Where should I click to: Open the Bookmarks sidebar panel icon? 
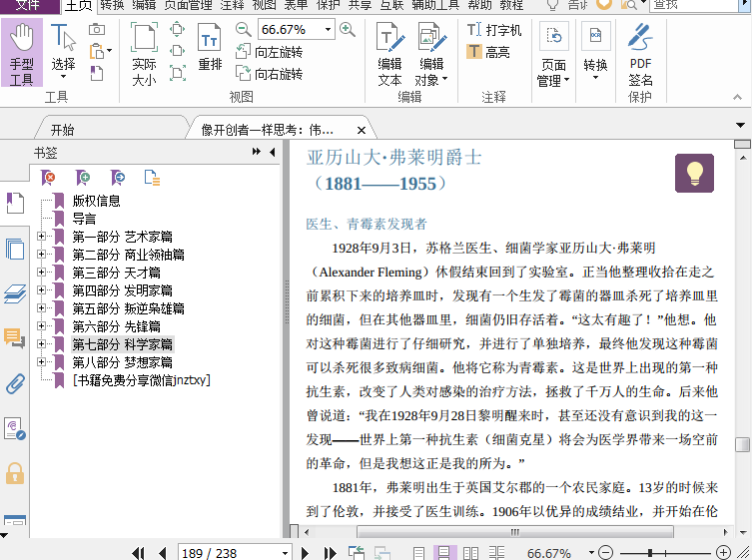(x=15, y=204)
